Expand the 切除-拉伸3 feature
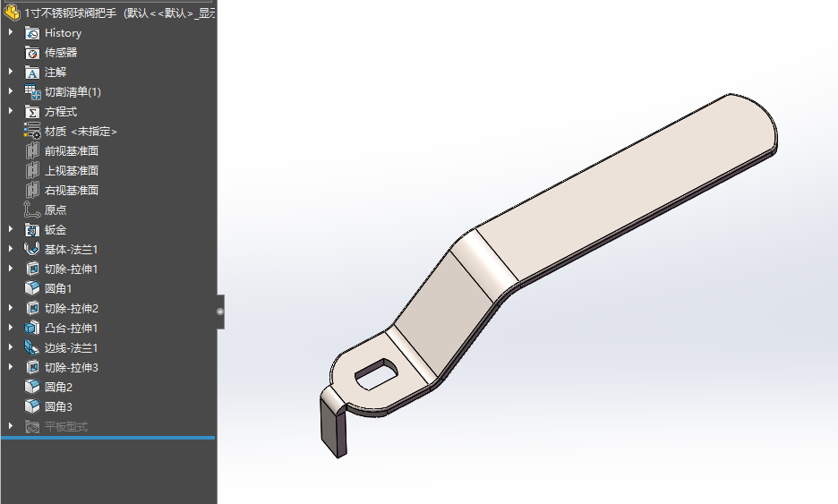Viewport: 838px width, 504px height. (11, 367)
